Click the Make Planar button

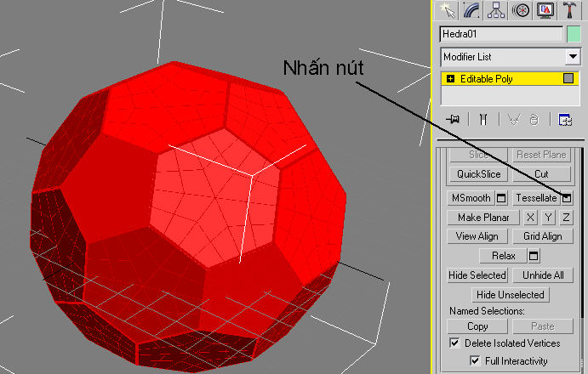[483, 218]
